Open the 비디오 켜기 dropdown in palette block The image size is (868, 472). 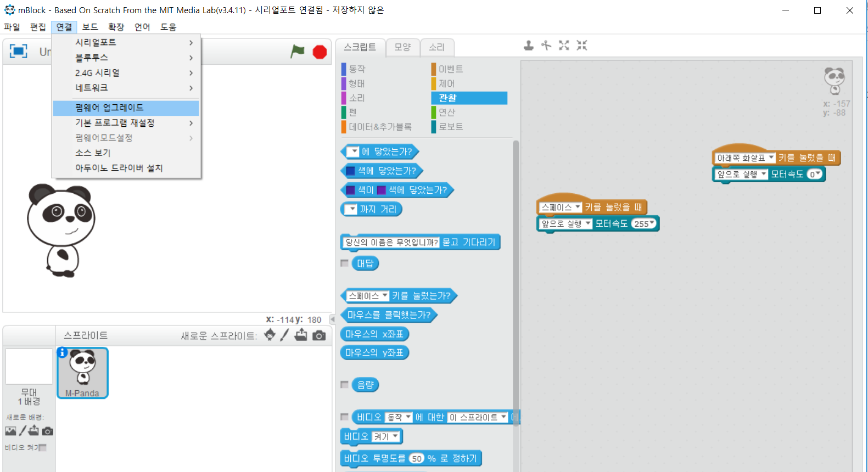click(387, 436)
